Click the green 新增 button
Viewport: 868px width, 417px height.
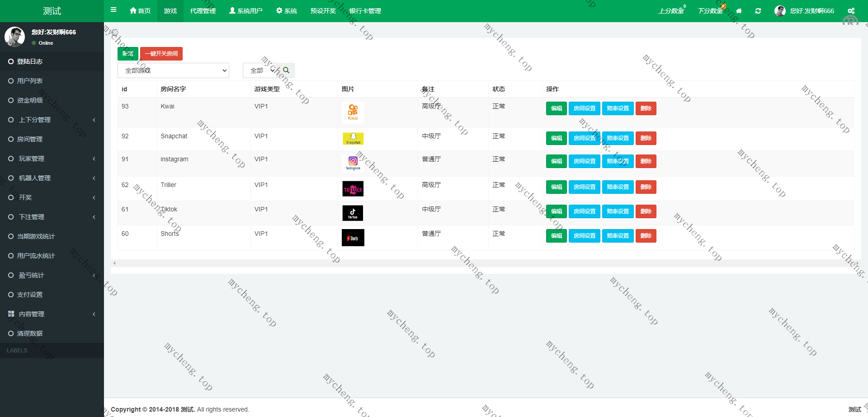[127, 54]
